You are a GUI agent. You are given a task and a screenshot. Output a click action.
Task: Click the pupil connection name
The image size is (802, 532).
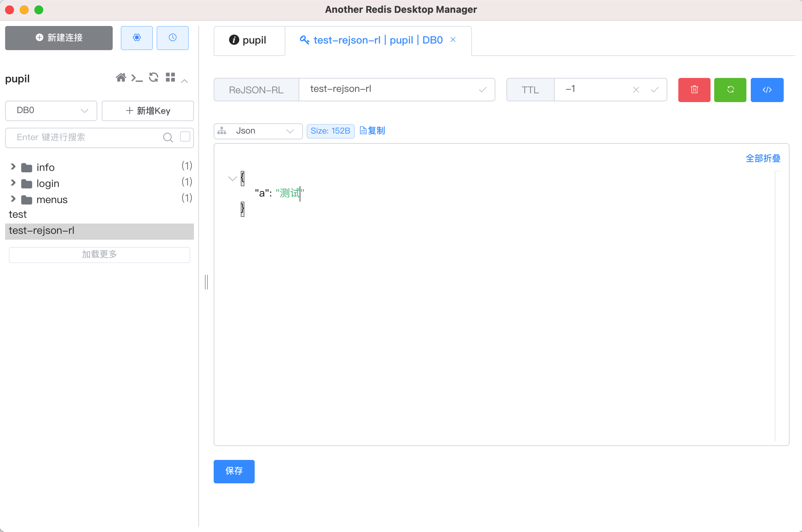(17, 79)
